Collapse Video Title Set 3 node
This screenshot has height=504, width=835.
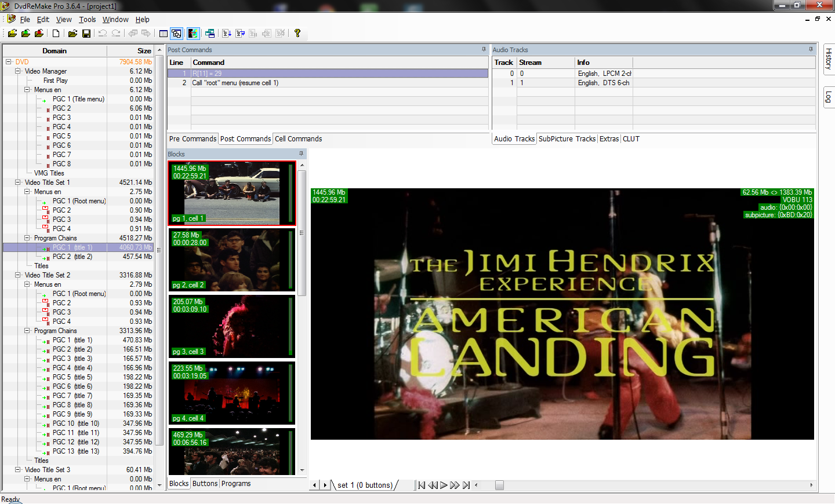[x=17, y=470]
